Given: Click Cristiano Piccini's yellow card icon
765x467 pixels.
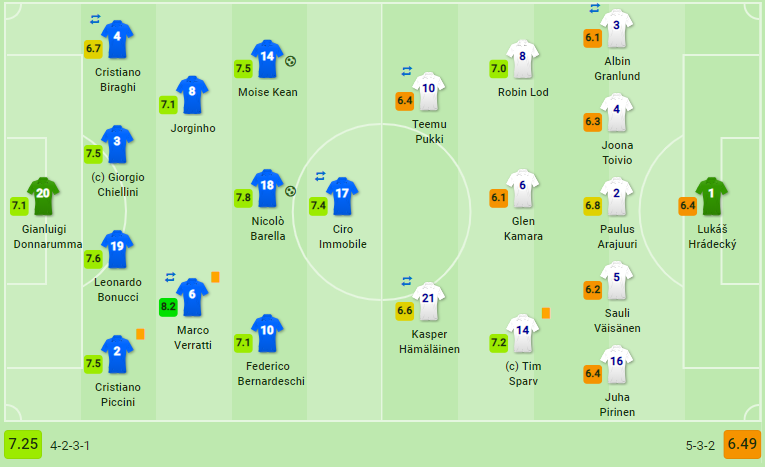Looking at the screenshot, I should click(x=140, y=334).
